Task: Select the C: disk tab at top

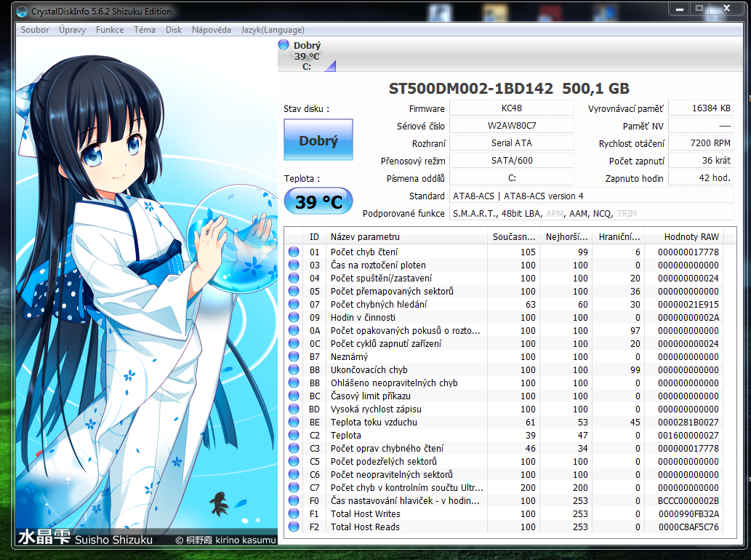Action: coord(307,55)
